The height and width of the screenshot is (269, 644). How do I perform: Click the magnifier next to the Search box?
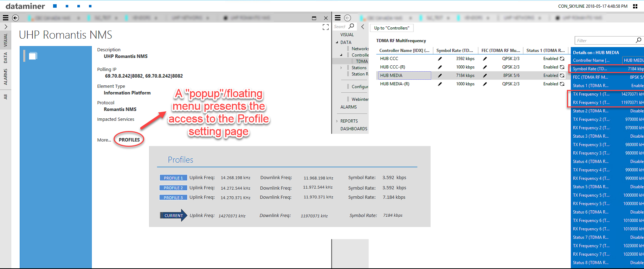point(352,26)
